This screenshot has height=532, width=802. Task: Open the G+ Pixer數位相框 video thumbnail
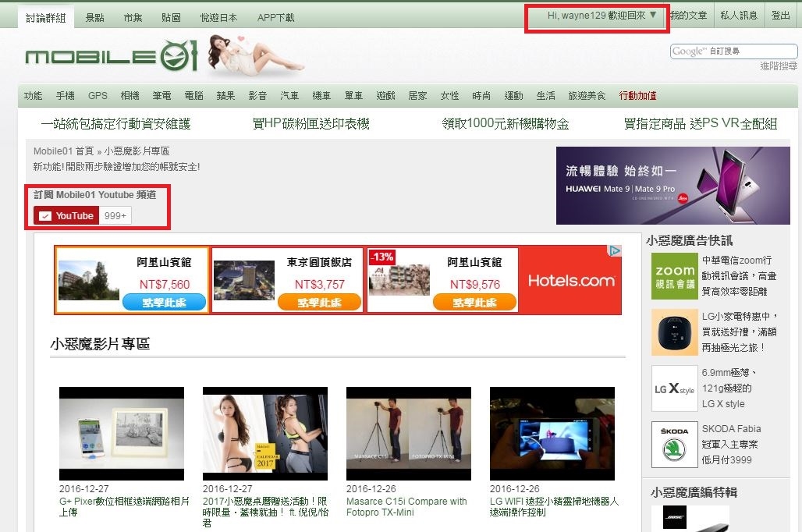(122, 434)
